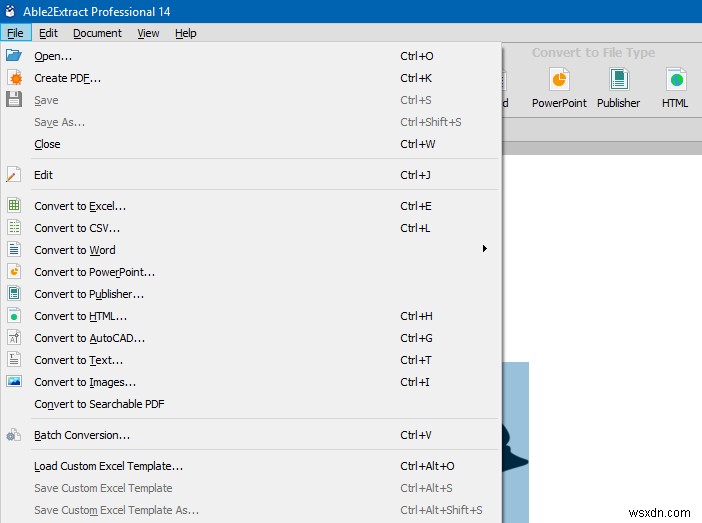Choose Convert to CSV...
702x523 pixels.
(251, 228)
